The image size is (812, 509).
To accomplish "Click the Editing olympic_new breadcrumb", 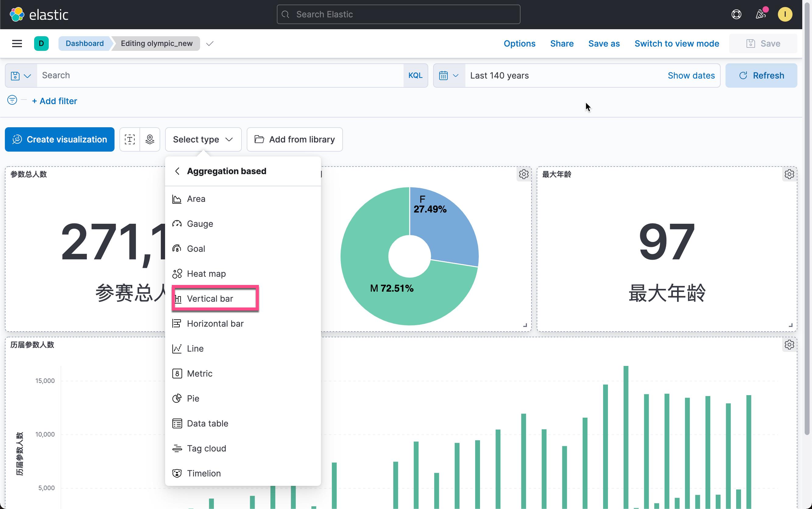I will [x=157, y=44].
